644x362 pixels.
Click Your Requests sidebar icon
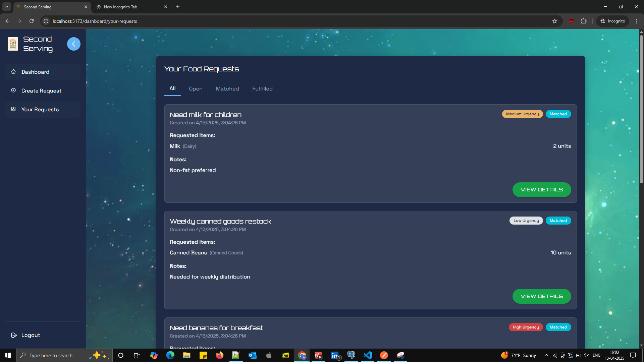coord(13,109)
